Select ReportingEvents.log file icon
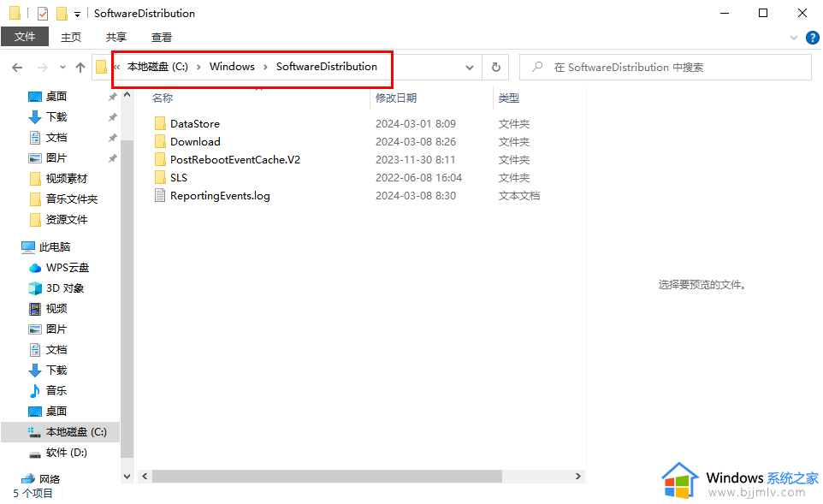 160,195
